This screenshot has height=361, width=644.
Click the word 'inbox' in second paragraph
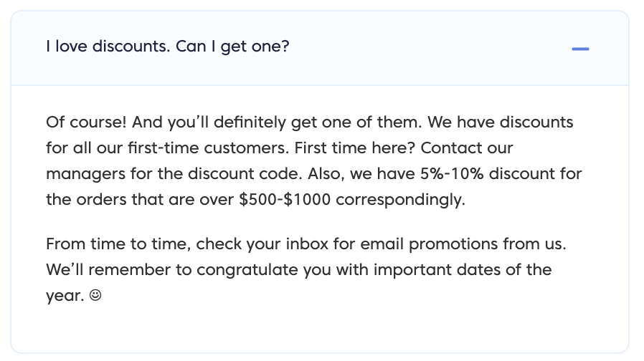point(307,244)
